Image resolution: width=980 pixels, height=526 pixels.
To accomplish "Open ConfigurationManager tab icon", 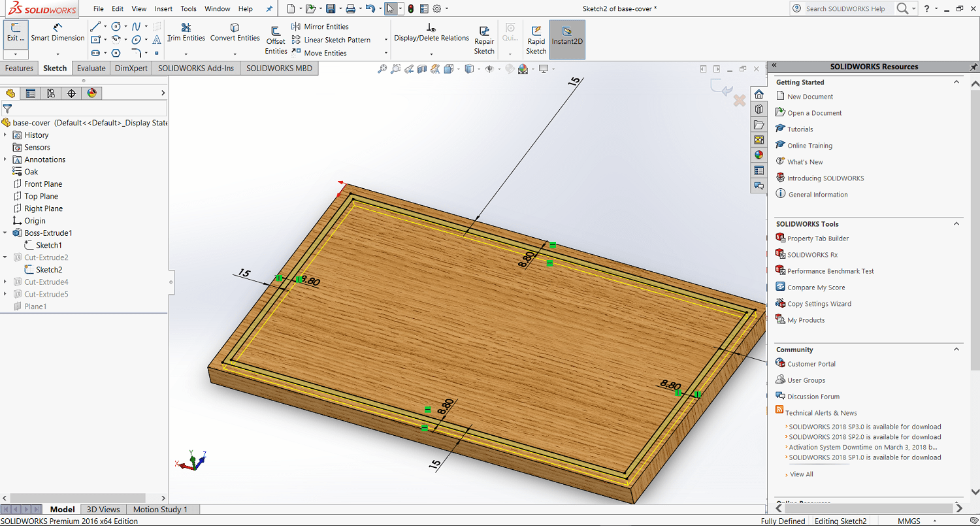I will tap(51, 93).
